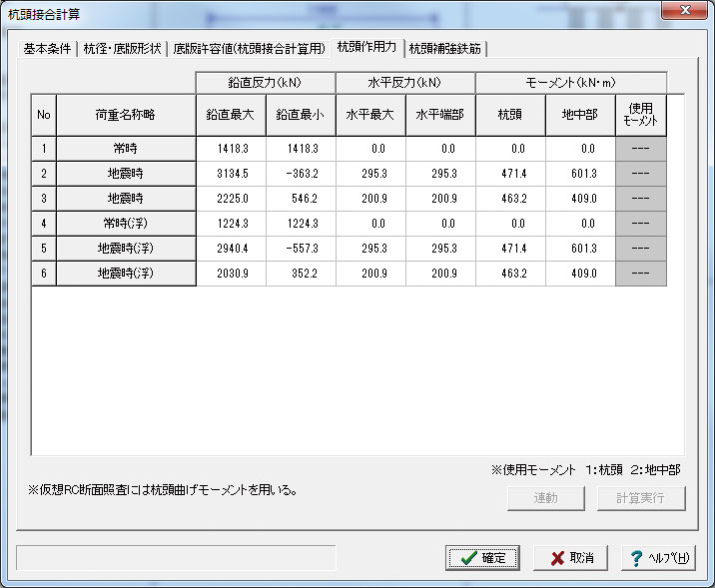Image resolution: width=715 pixels, height=588 pixels.
Task: Select the 杭頭作用力 tab
Action: (x=366, y=47)
